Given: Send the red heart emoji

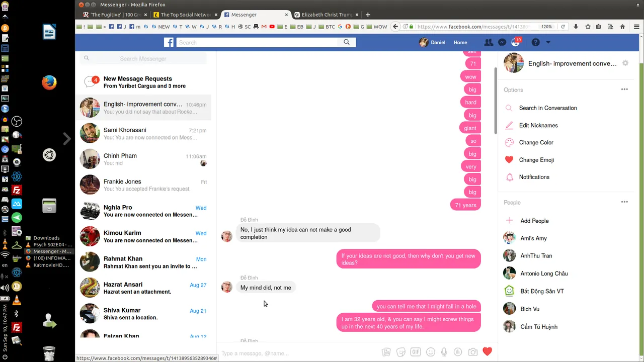Looking at the screenshot, I should [x=487, y=351].
